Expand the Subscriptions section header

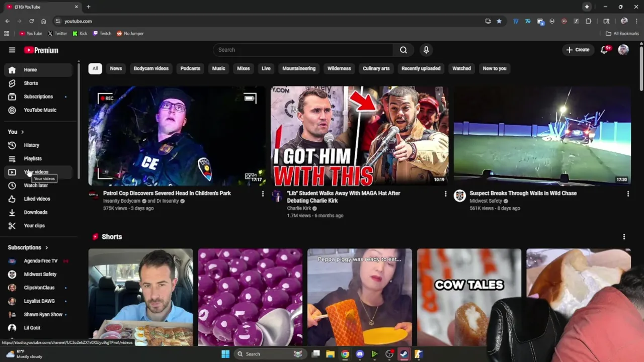(x=28, y=247)
